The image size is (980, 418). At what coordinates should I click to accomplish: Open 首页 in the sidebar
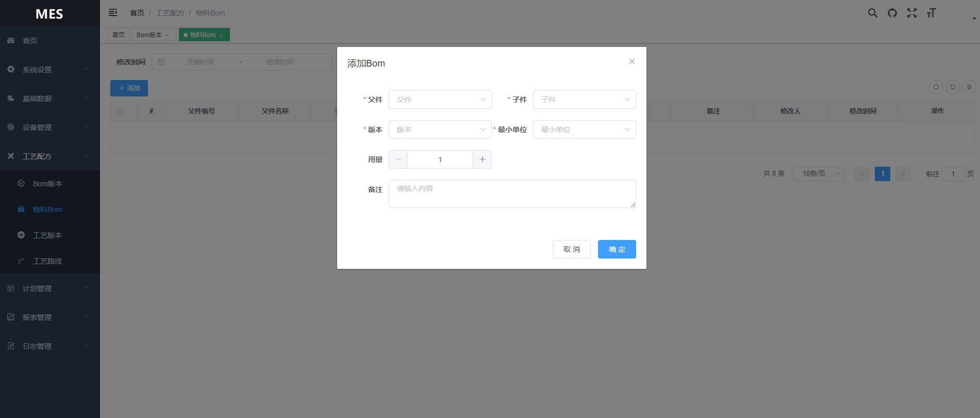point(50,40)
